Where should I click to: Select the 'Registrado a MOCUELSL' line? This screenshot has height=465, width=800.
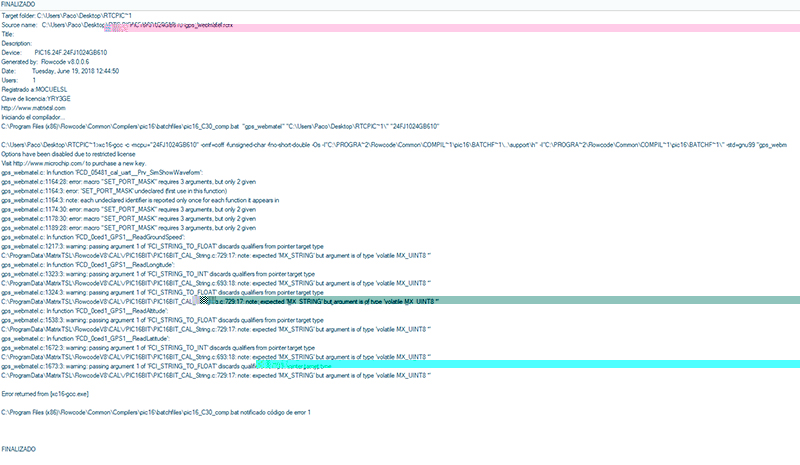click(x=34, y=89)
